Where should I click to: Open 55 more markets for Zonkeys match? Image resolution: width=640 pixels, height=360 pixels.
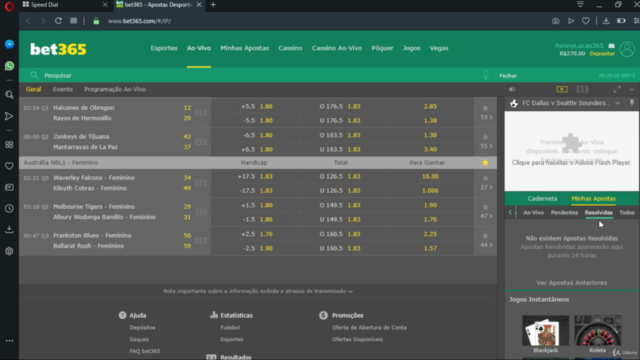tap(486, 146)
